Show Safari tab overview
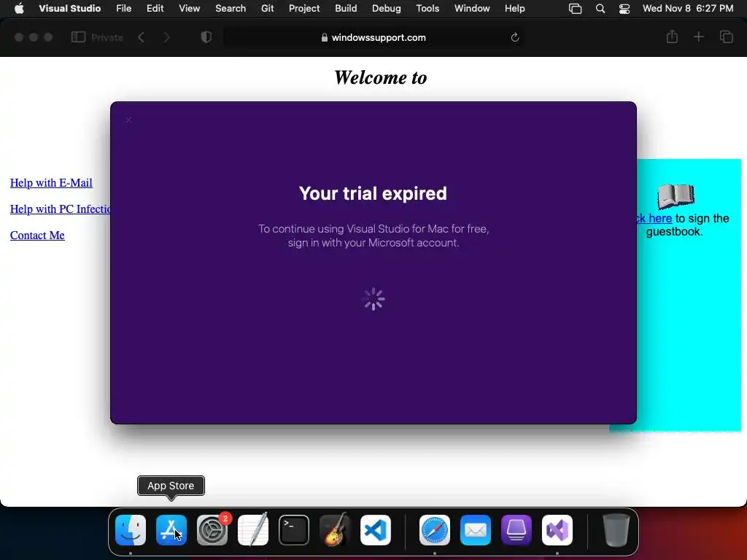Screen dimensions: 747x560 point(726,36)
